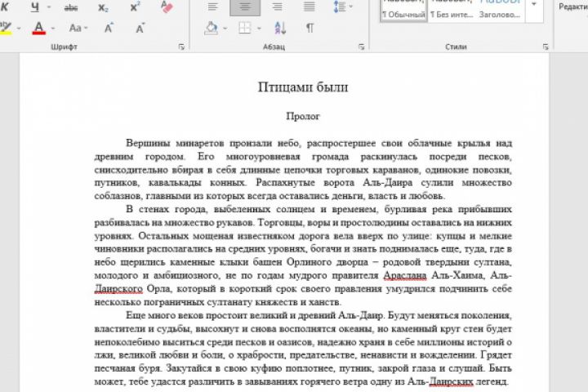Image resolution: width=588 pixels, height=392 pixels.
Task: Select the Заголовок style
Action: click(x=500, y=11)
